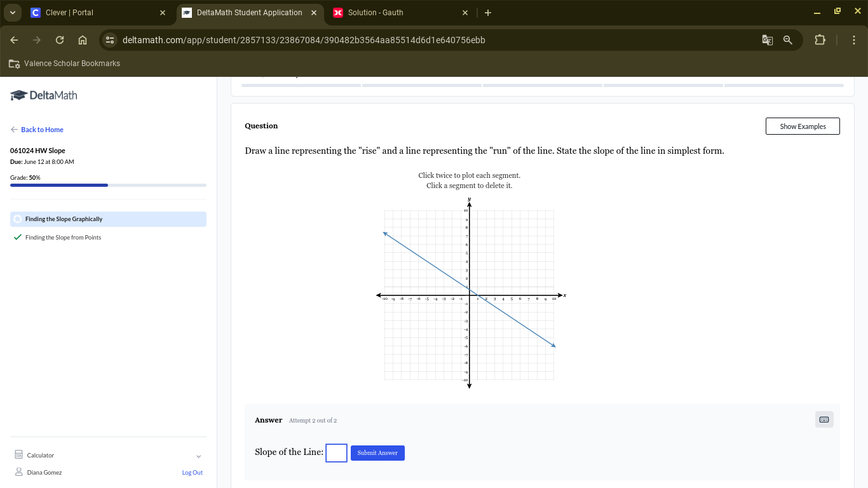Close the Clever Portal tab

pyautogui.click(x=163, y=13)
